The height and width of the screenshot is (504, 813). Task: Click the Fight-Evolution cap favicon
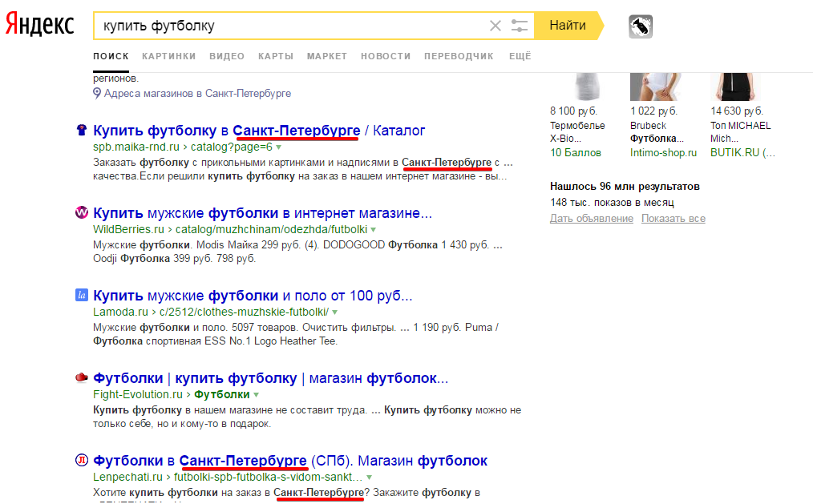(x=82, y=377)
